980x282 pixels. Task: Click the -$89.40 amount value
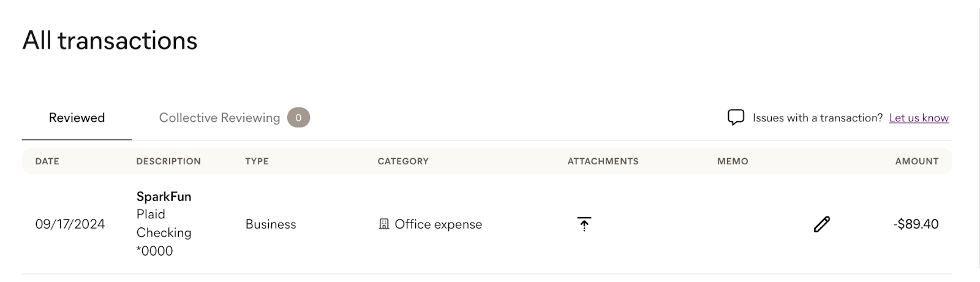(916, 224)
